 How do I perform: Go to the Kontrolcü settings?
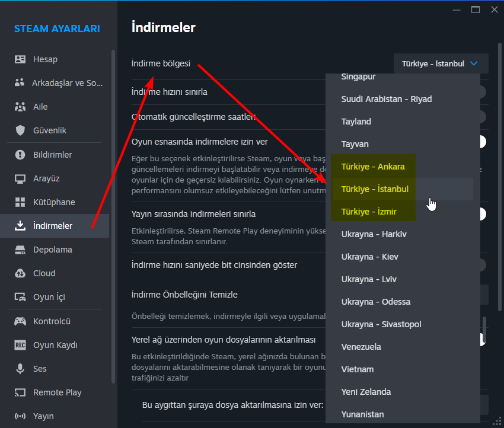click(55, 321)
